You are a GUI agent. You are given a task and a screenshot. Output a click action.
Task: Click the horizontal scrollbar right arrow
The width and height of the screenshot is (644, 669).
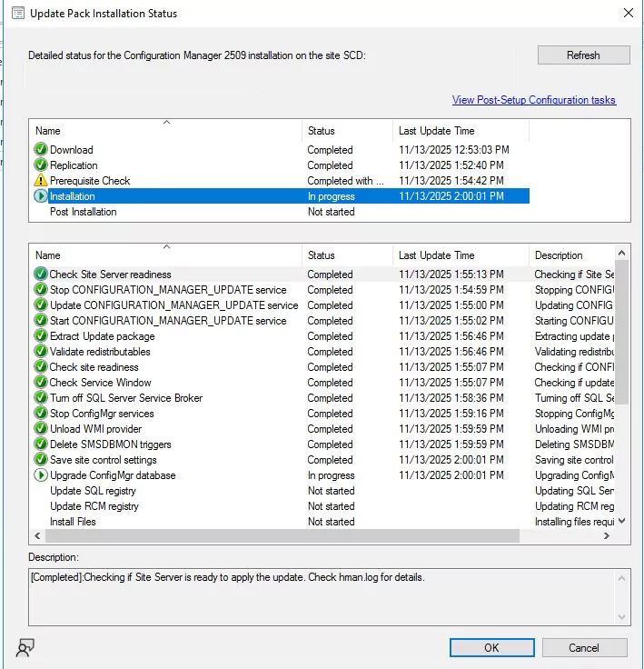[607, 535]
